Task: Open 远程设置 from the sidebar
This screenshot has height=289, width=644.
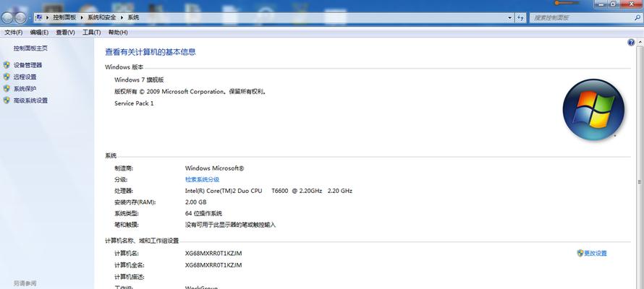Action: coord(25,77)
